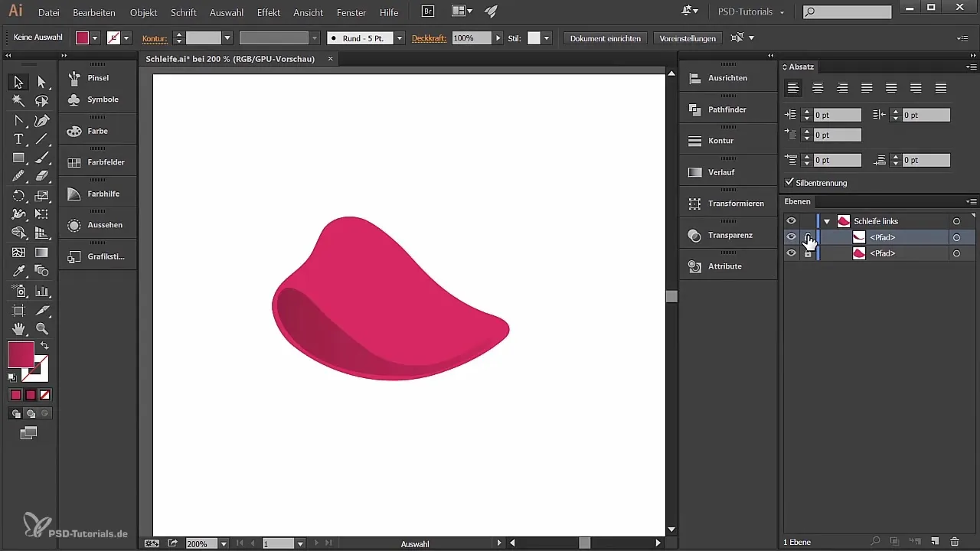The image size is (980, 551).
Task: Select the Free Transform tool
Action: (42, 214)
